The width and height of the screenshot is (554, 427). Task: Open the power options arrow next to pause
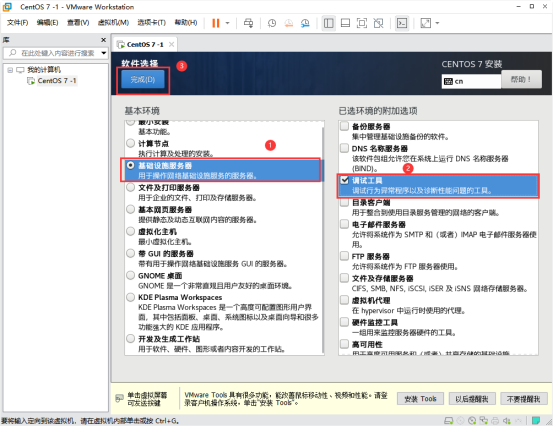tap(227, 23)
